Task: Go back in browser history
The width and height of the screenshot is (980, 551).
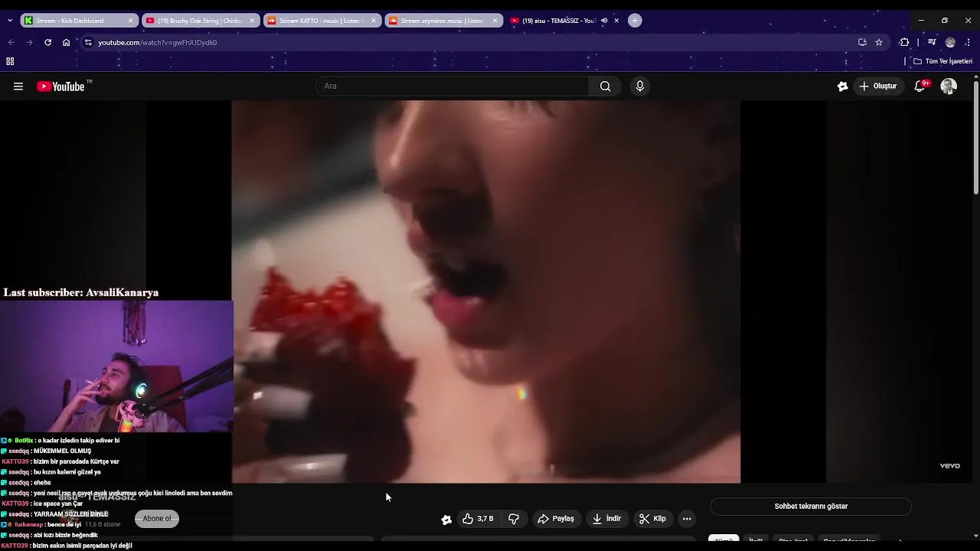Action: (11, 42)
